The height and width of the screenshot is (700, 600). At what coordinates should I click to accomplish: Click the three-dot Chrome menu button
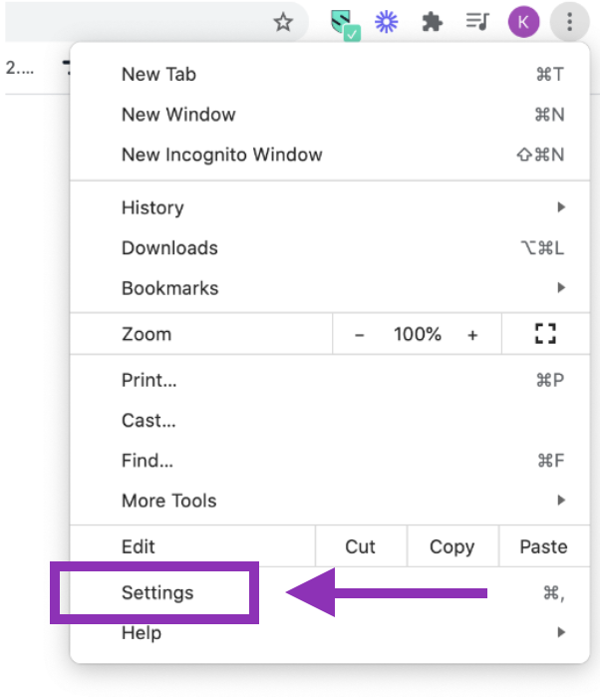pos(570,22)
